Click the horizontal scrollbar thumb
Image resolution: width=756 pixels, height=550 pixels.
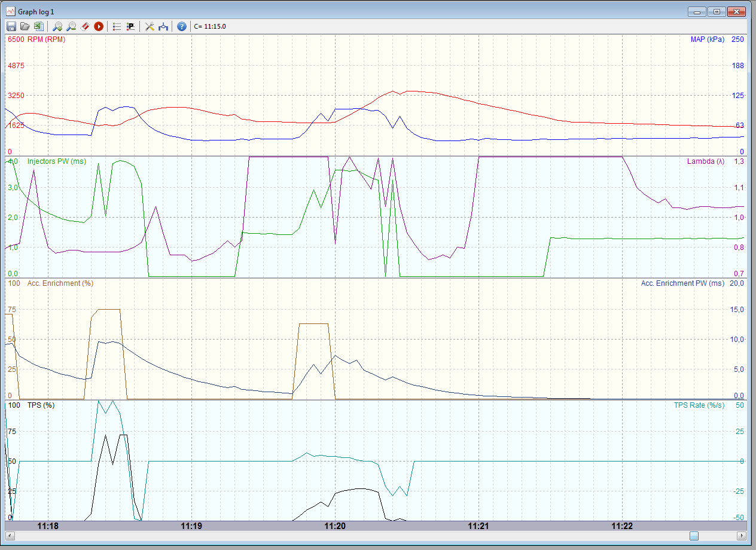pyautogui.click(x=694, y=536)
